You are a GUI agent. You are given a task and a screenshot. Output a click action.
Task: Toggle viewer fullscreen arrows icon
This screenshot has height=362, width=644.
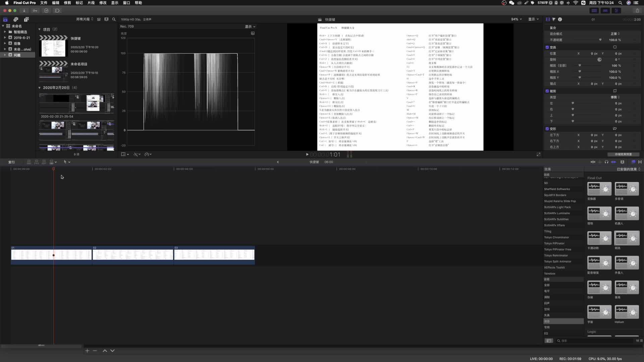(x=538, y=155)
